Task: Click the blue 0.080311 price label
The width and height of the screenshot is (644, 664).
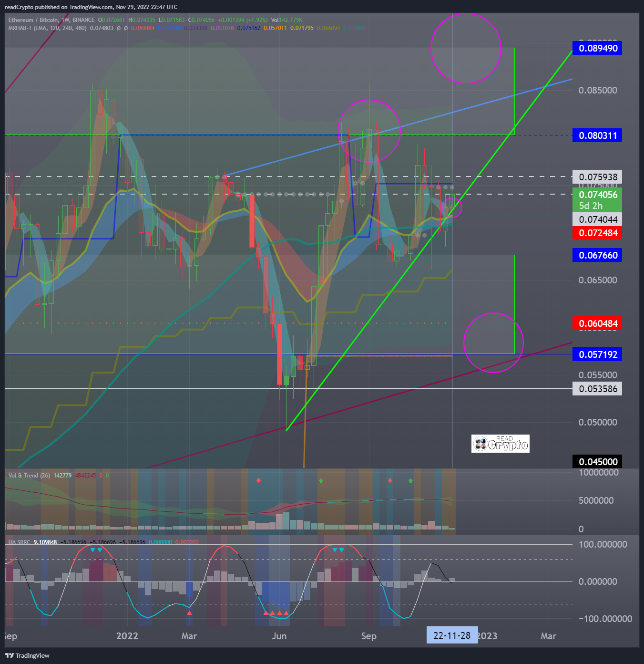Action: coord(597,135)
